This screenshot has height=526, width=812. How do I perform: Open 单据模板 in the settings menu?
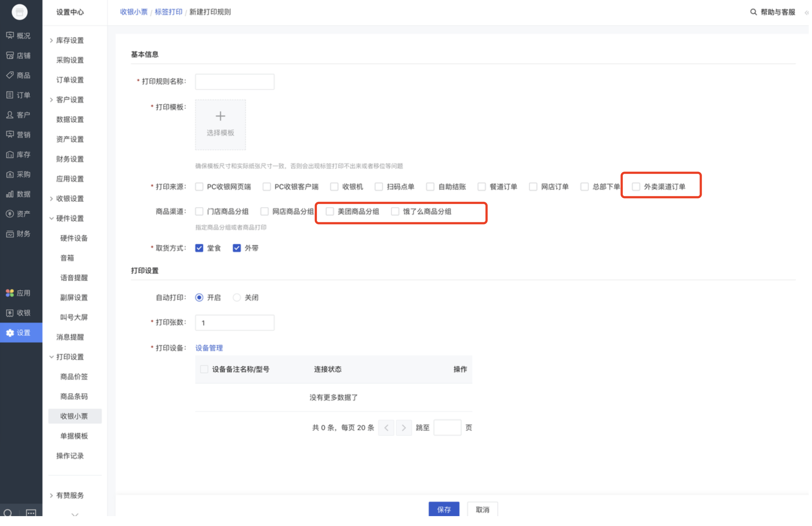coord(74,436)
